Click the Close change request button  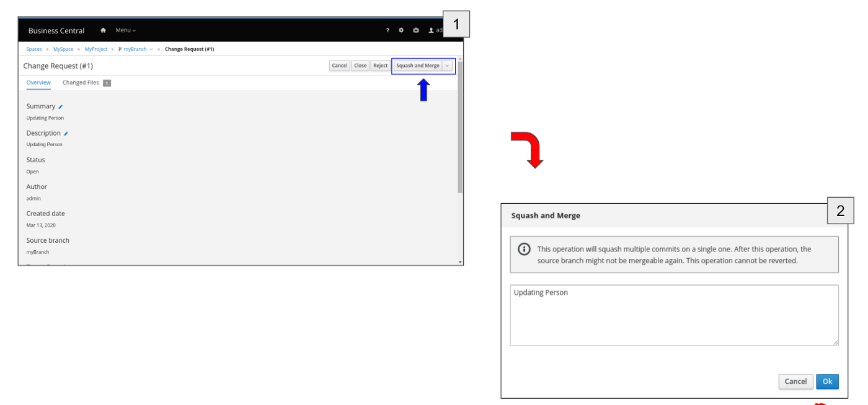coord(360,66)
